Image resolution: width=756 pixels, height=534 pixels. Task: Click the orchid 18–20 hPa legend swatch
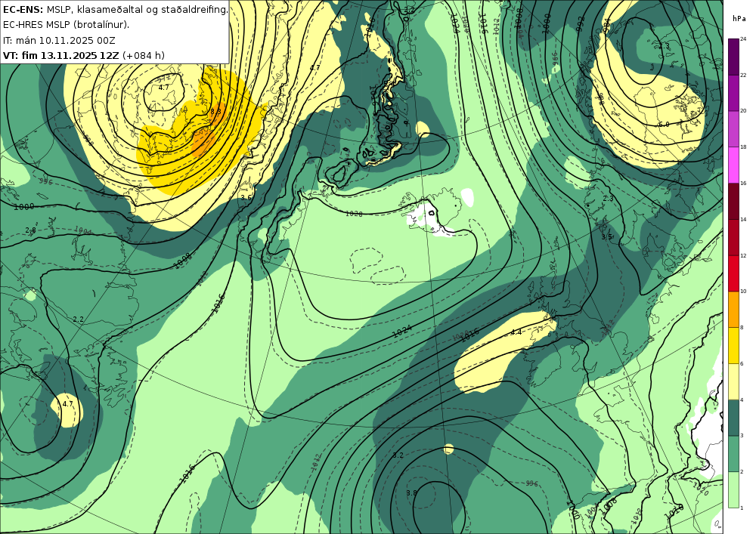point(733,128)
